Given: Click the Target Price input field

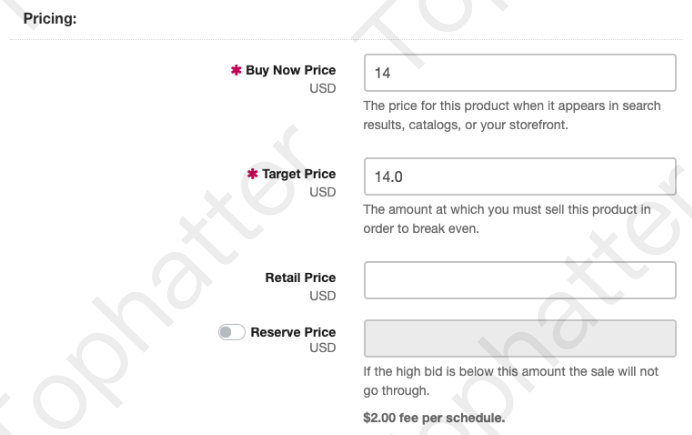Looking at the screenshot, I should coord(520,176).
